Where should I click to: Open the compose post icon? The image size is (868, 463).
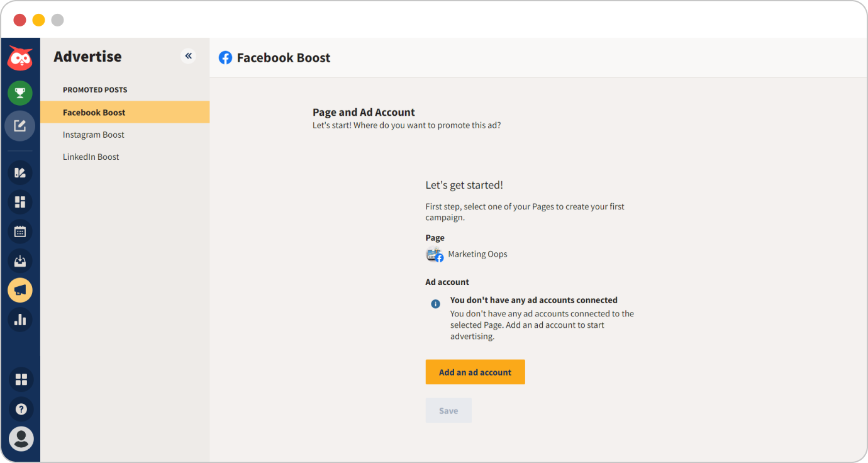pyautogui.click(x=20, y=126)
